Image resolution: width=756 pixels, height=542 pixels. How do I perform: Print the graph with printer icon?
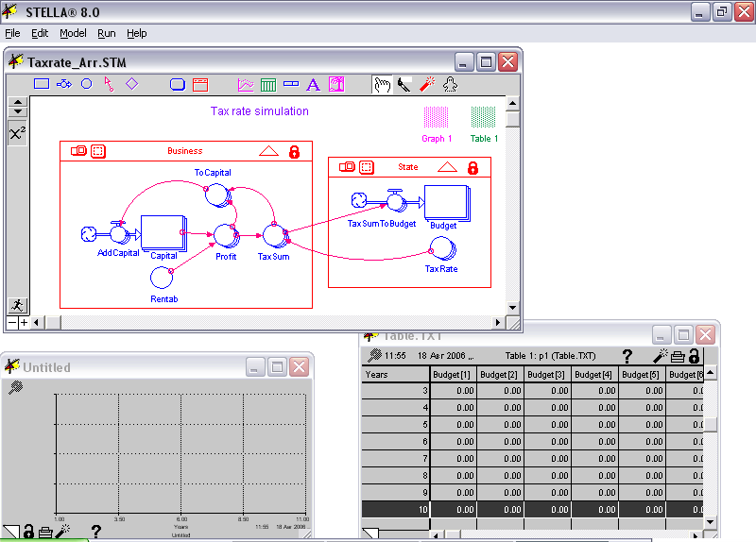tap(45, 532)
